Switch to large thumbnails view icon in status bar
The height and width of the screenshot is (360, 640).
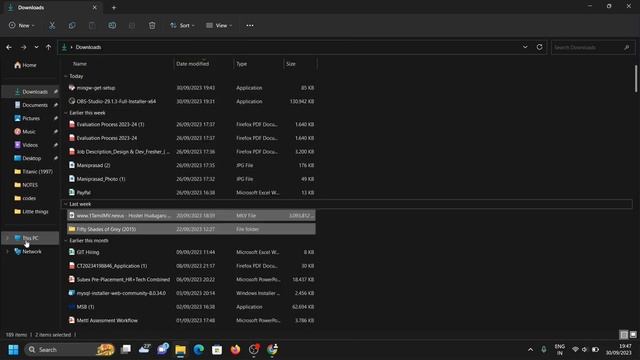click(x=633, y=335)
